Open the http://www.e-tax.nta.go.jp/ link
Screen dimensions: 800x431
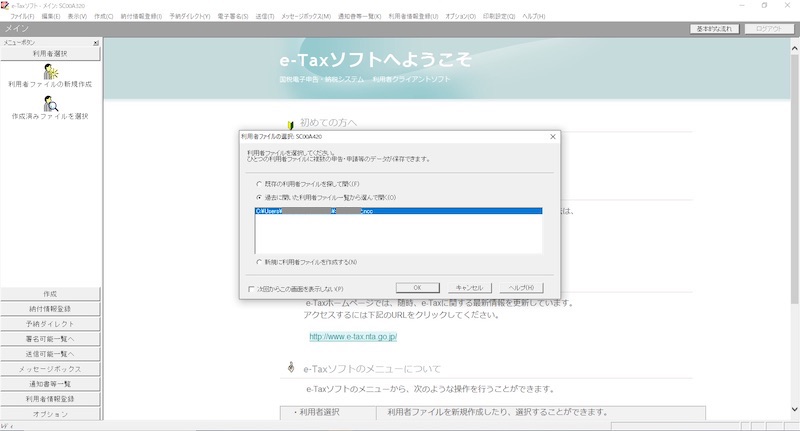[x=353, y=337]
